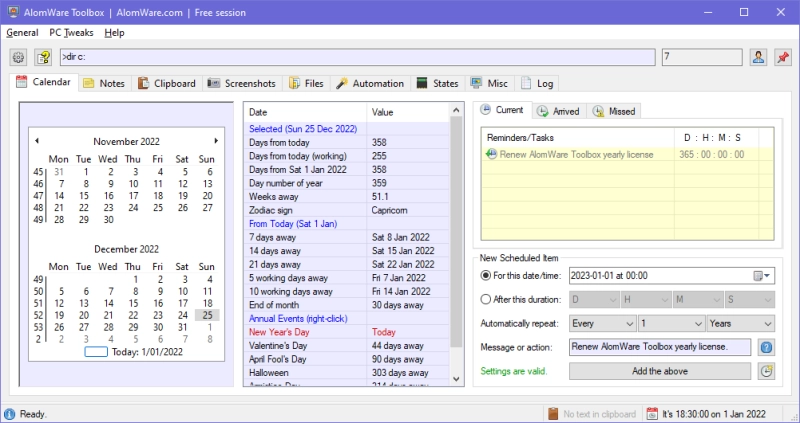Click the date list scrollbar down arrow
800x423 pixels.
pyautogui.click(x=456, y=379)
